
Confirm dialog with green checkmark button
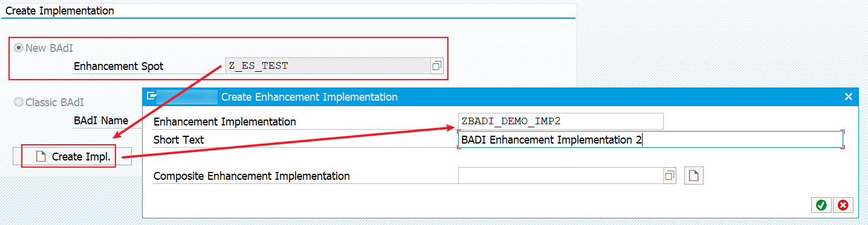[821, 205]
